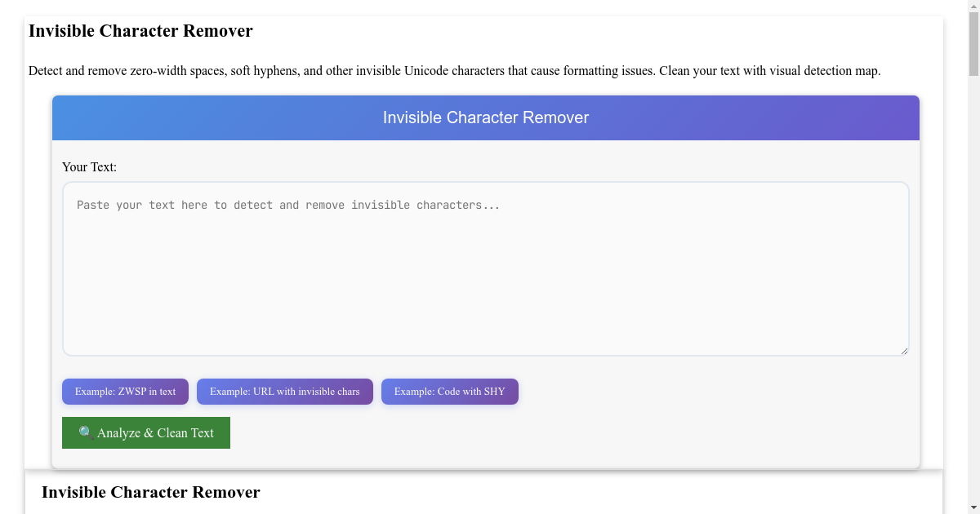Select the first example chip on the left
980x514 pixels.
tap(125, 392)
